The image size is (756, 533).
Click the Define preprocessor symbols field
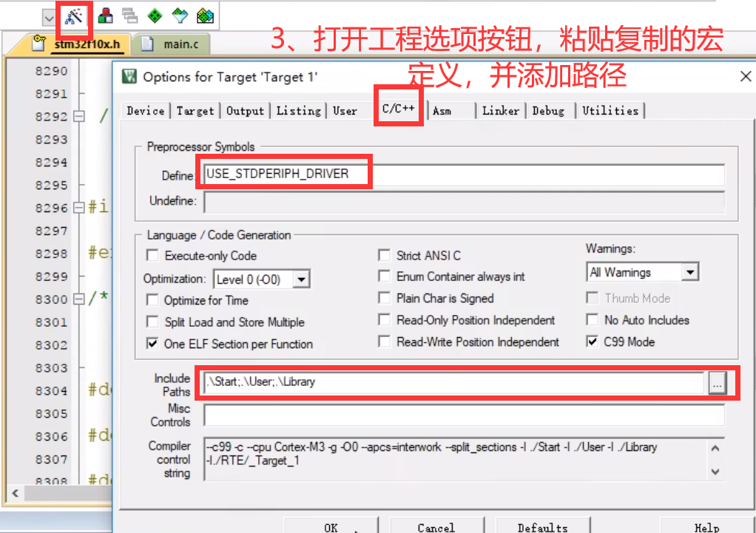[x=464, y=174]
